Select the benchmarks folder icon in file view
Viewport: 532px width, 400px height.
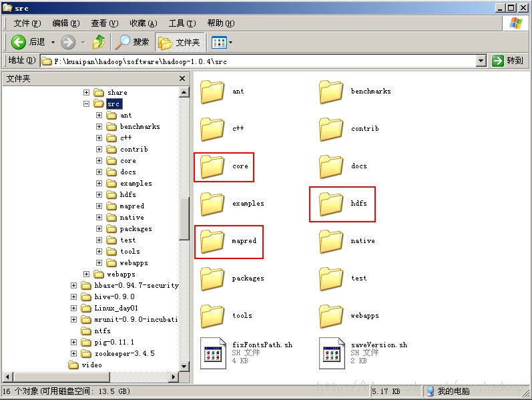331,91
